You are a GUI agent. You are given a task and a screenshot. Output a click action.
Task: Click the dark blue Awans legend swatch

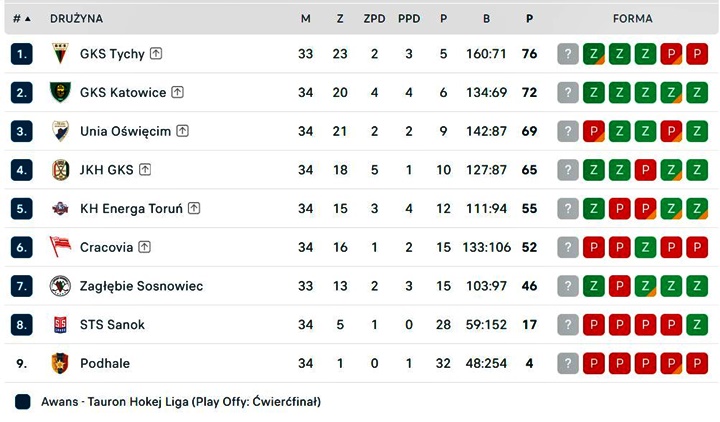pyautogui.click(x=23, y=402)
